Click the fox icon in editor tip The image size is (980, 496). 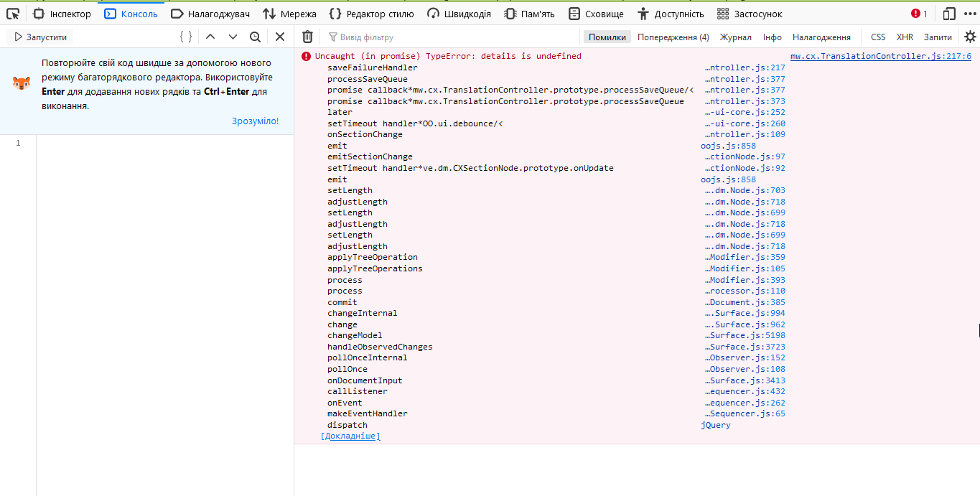[22, 83]
